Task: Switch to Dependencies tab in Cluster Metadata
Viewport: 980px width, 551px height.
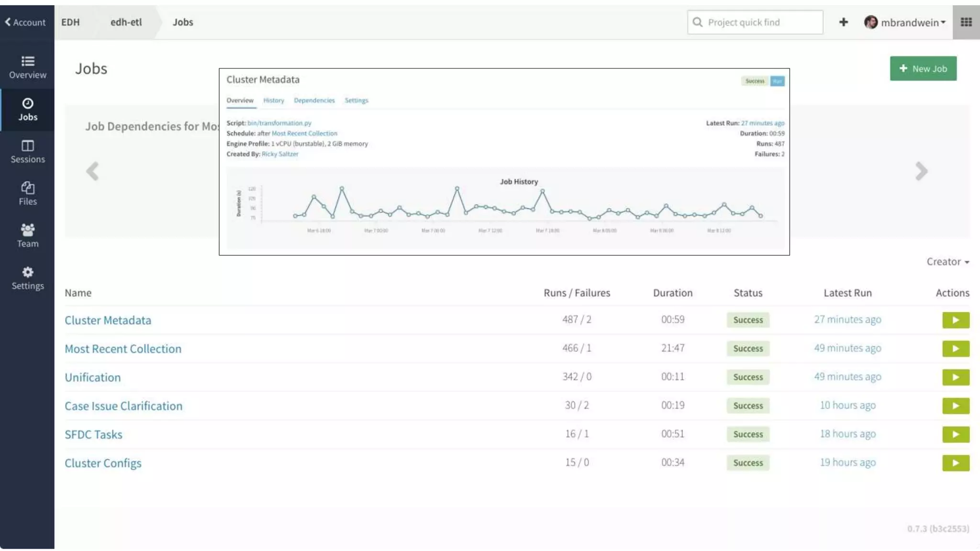Action: (314, 100)
